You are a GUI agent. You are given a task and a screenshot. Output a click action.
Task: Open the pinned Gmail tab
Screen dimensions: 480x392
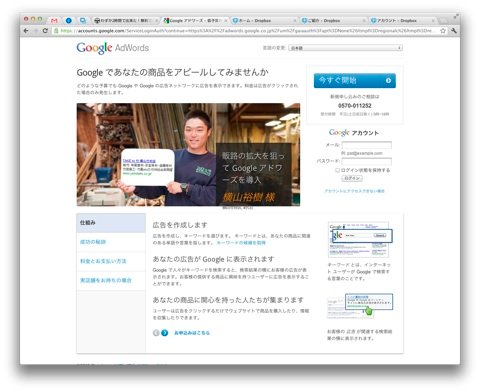54,21
